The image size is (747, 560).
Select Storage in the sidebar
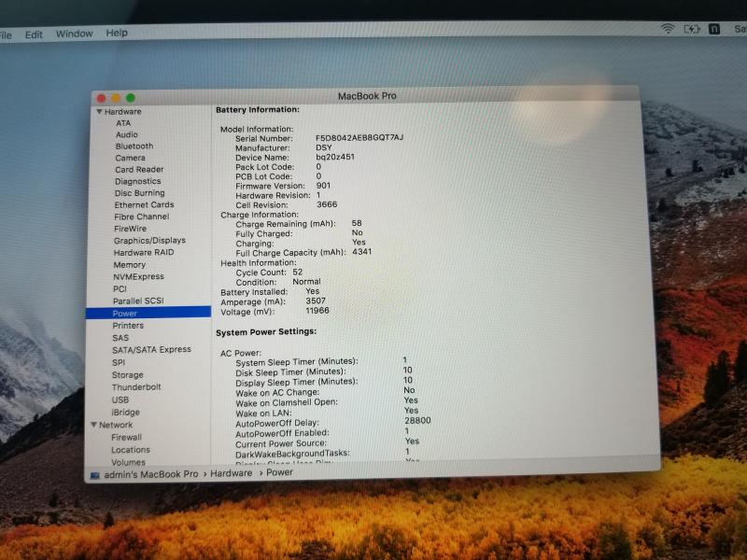coord(128,375)
